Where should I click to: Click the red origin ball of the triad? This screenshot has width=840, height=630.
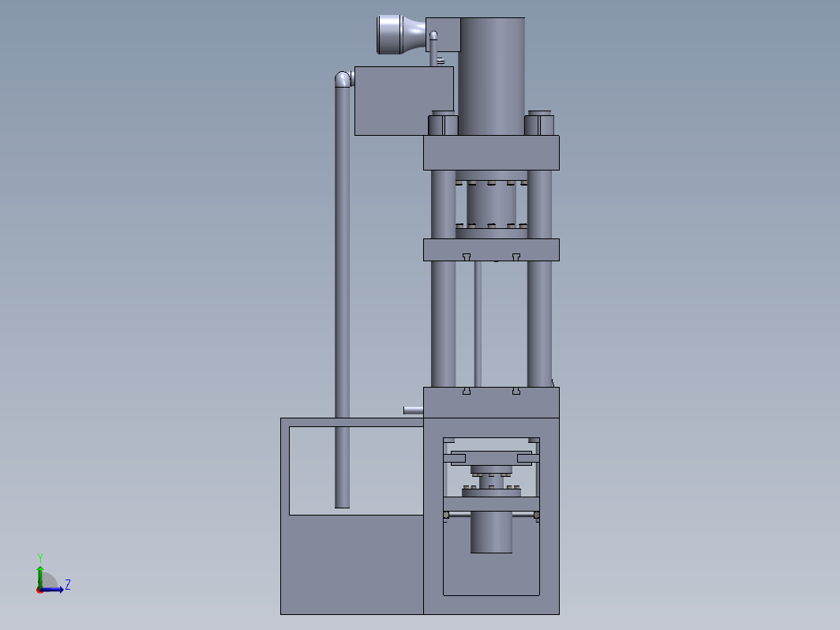[x=39, y=591]
